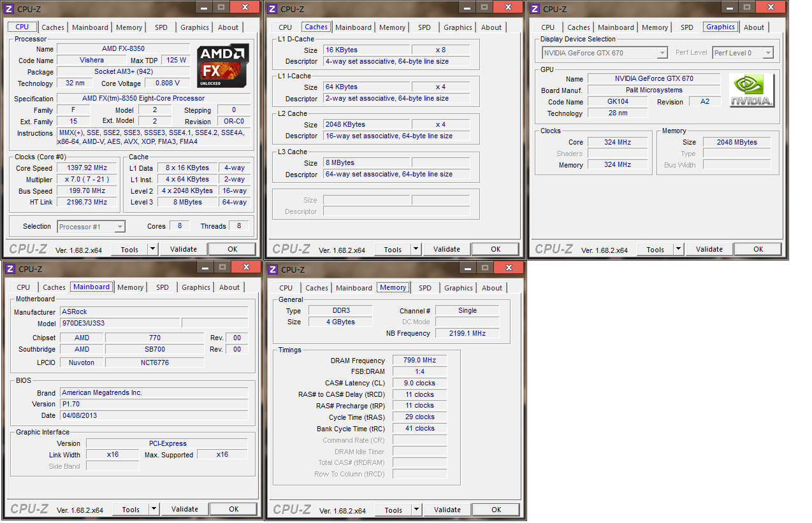Click Tools button in Memory tab window

[393, 510]
